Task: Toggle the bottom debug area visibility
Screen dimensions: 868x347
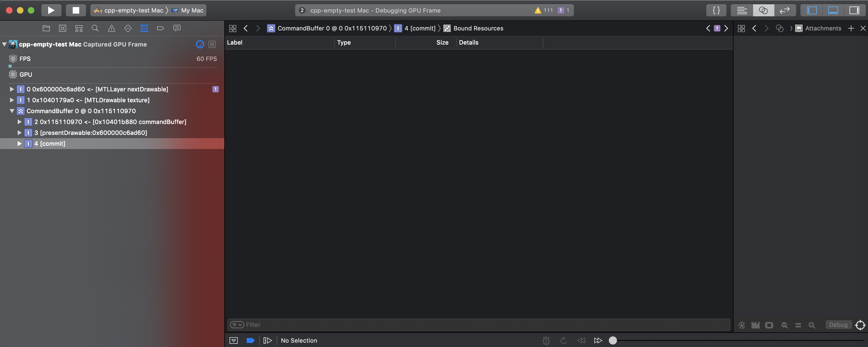Action: click(x=833, y=10)
